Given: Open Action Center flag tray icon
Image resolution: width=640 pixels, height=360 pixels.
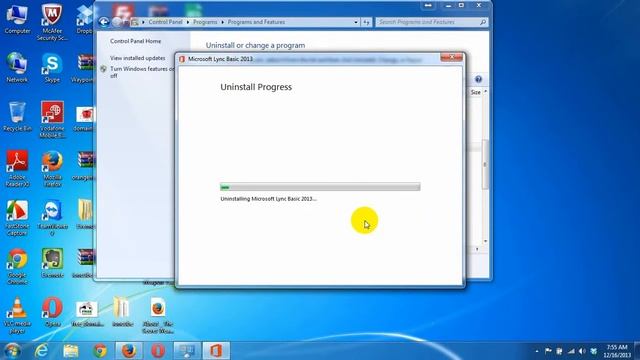Looking at the screenshot, I should (x=548, y=351).
